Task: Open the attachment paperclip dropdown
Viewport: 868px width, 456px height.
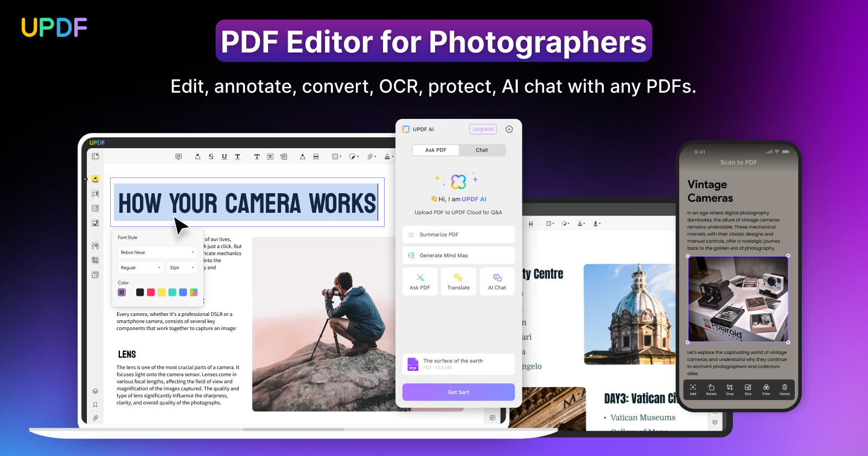Action: point(371,156)
